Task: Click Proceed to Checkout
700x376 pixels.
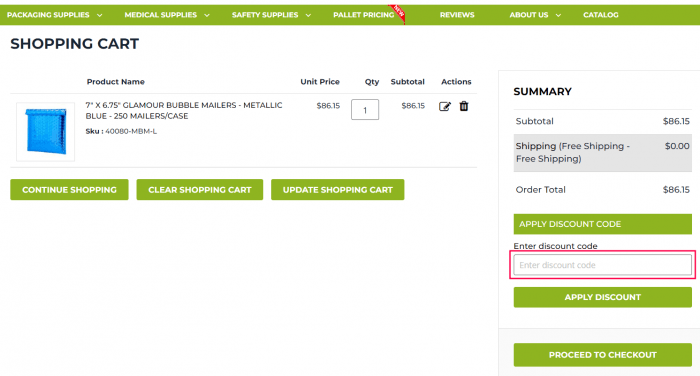Action: 603,355
